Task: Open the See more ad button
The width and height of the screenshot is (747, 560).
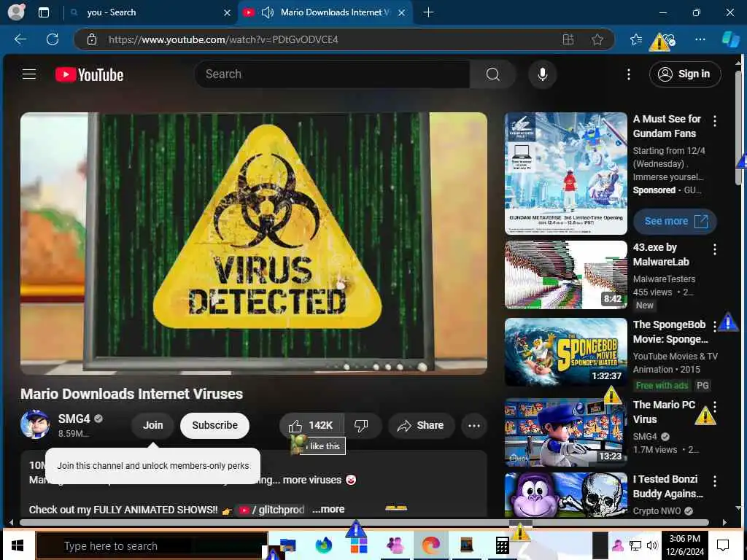Action: (x=675, y=221)
